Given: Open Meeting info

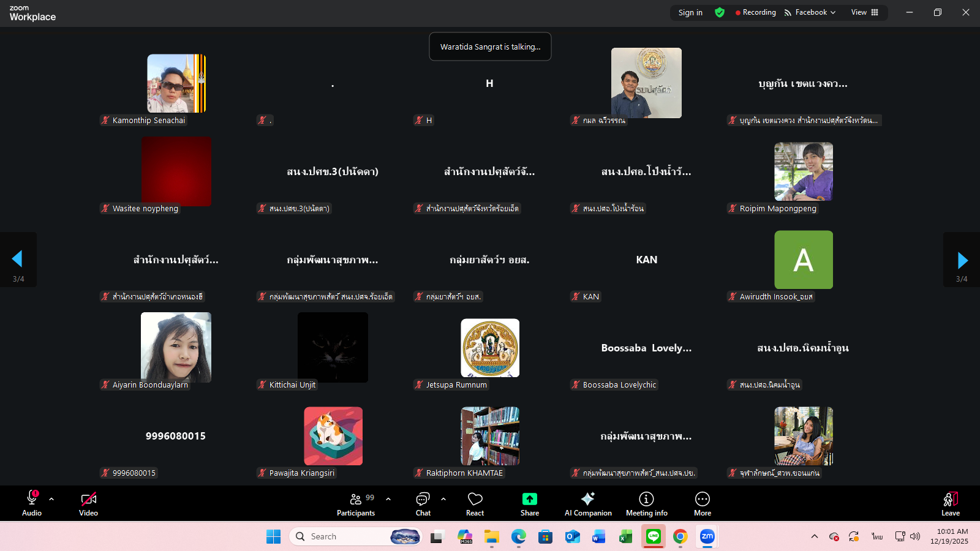Looking at the screenshot, I should pos(646,503).
